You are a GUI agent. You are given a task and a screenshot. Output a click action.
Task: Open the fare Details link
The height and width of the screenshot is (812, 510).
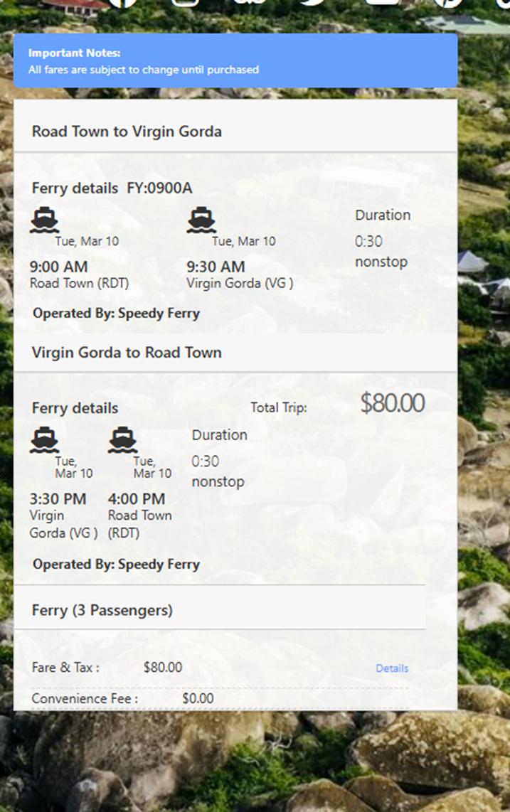[392, 668]
